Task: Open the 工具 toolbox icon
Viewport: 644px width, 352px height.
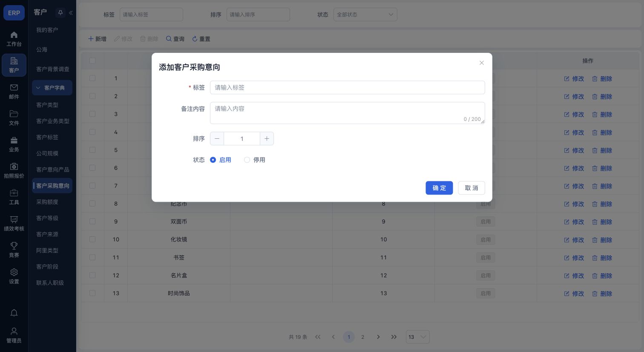Action: tap(14, 193)
